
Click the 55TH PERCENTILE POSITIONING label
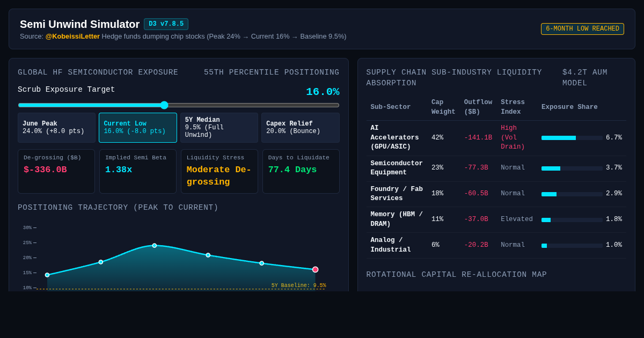pyautogui.click(x=272, y=72)
